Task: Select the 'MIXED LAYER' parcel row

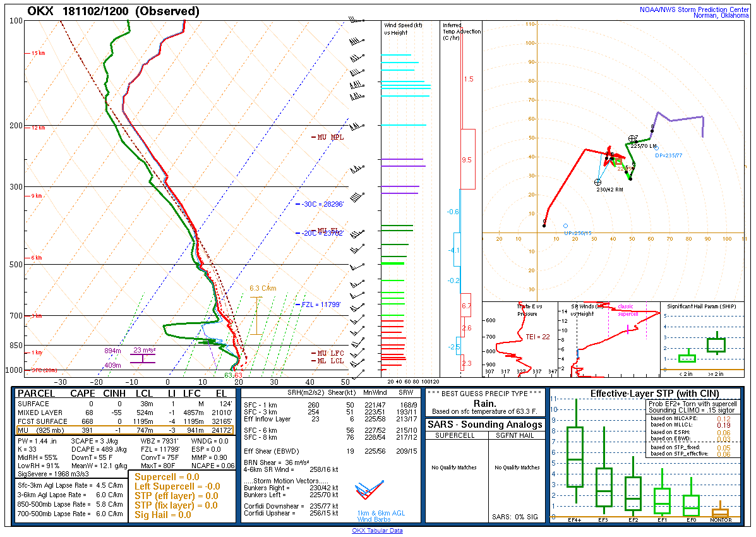Action: click(x=125, y=413)
